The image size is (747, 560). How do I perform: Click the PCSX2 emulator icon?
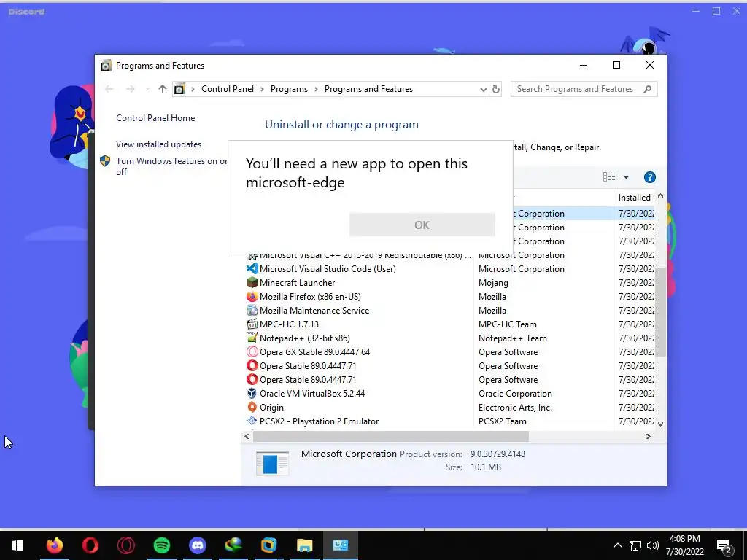tap(252, 421)
